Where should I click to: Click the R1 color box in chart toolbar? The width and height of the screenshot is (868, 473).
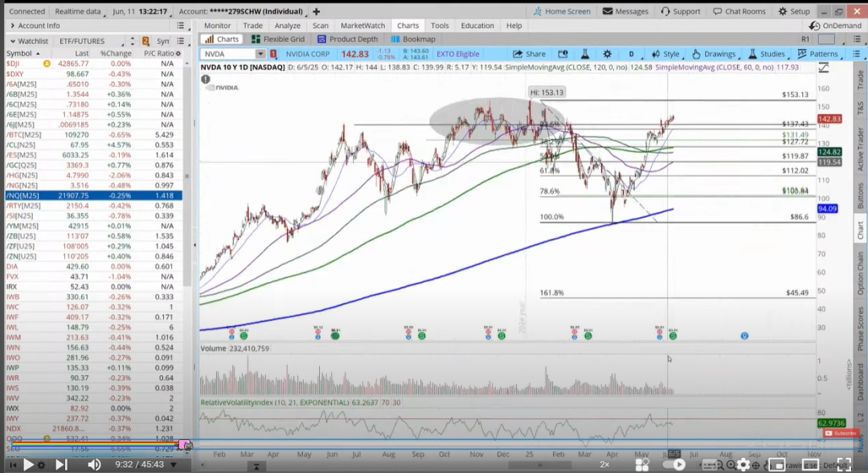826,39
